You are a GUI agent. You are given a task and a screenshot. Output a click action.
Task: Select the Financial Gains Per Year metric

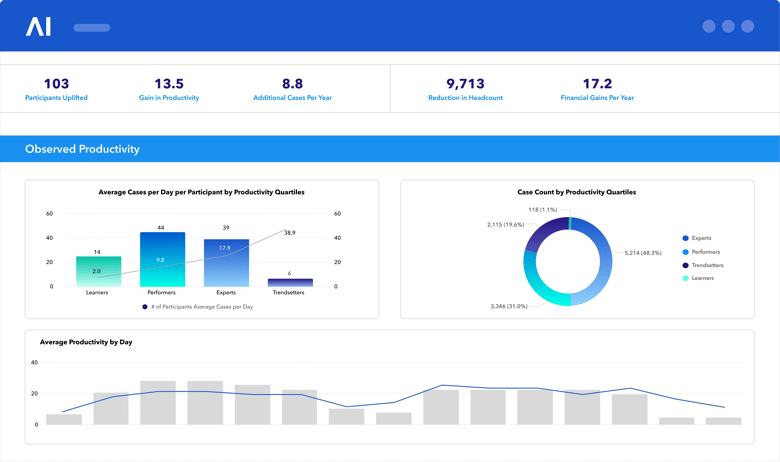[x=597, y=98]
